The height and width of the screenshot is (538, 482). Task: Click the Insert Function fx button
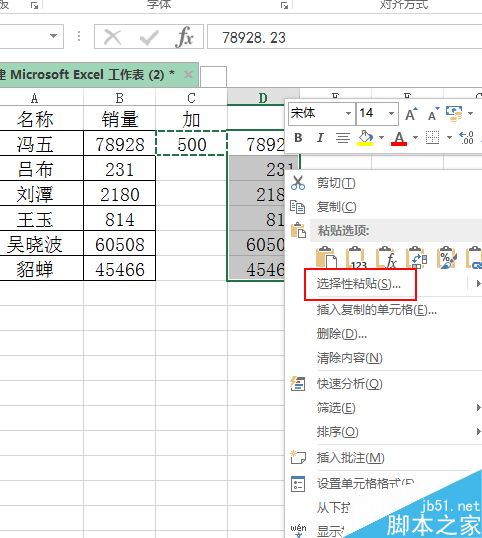coord(185,36)
